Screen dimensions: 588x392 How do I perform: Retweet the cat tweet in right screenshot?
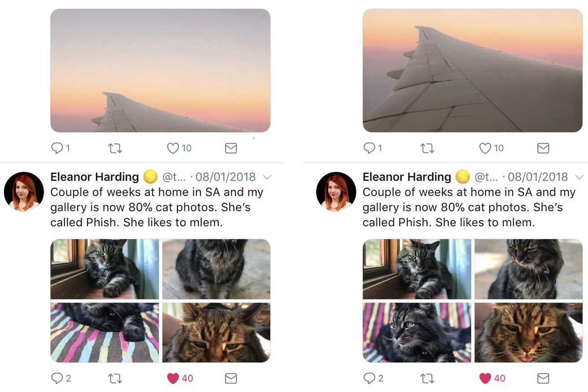pyautogui.click(x=427, y=379)
